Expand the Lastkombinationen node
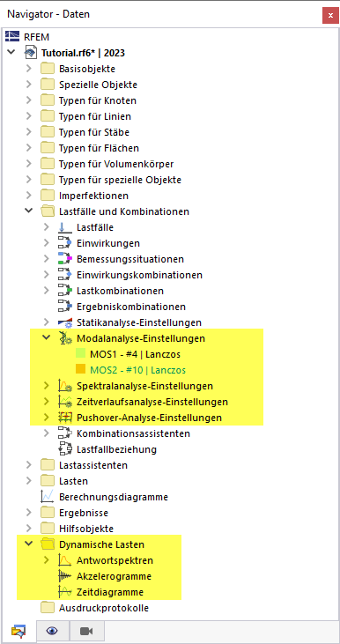The image size is (340, 644). [47, 291]
